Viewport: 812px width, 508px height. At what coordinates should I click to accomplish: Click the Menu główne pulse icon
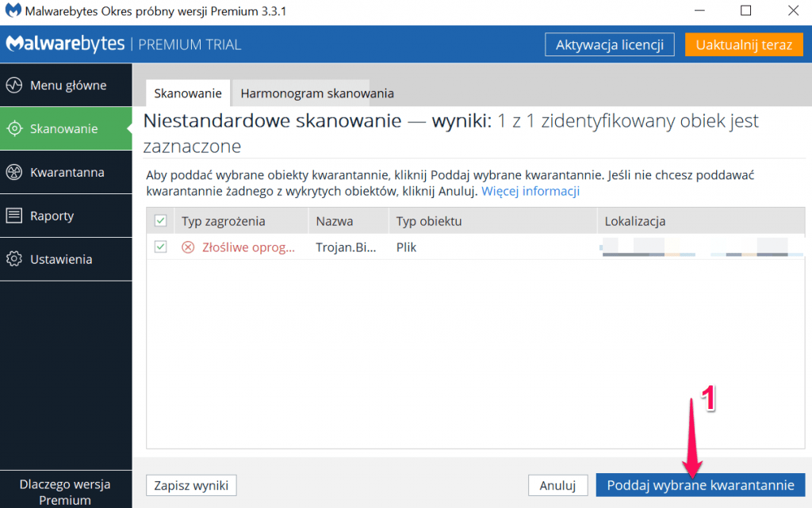point(14,86)
